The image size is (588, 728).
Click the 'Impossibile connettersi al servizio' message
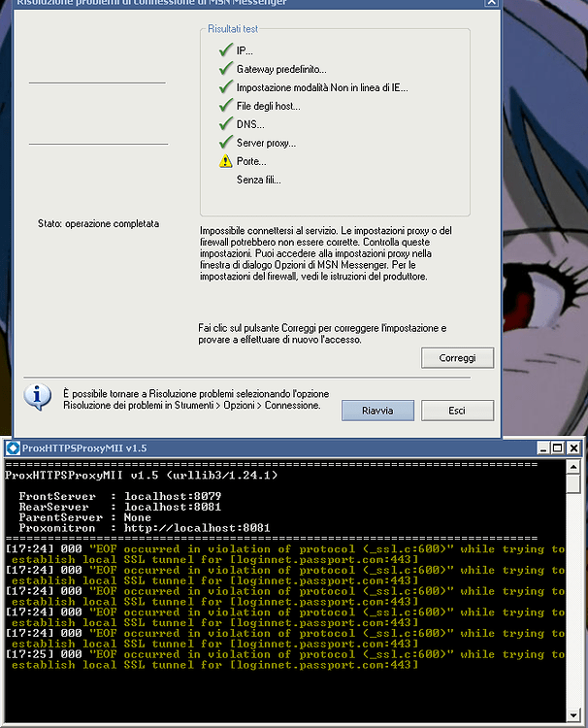(325, 253)
